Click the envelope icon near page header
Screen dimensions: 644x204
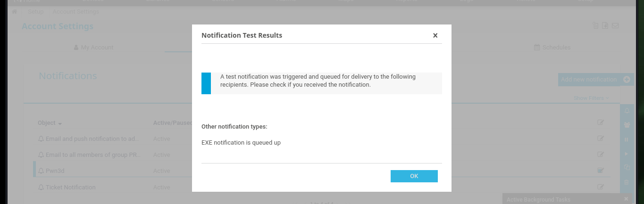pos(615,25)
